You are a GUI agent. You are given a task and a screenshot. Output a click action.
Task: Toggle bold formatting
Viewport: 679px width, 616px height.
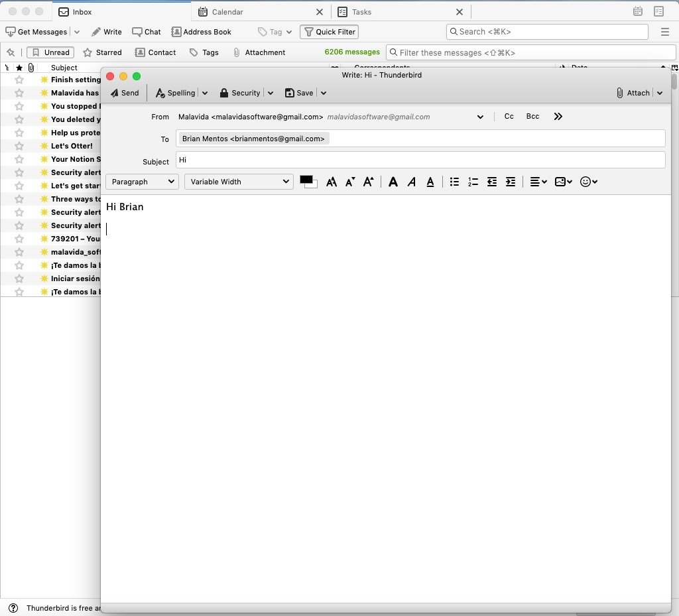pyautogui.click(x=393, y=182)
